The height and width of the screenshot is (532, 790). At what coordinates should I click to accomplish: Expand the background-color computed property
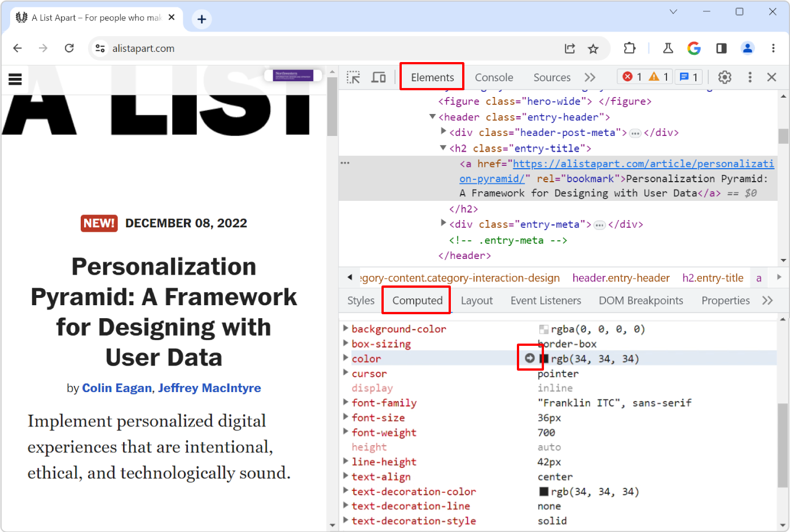(x=345, y=328)
